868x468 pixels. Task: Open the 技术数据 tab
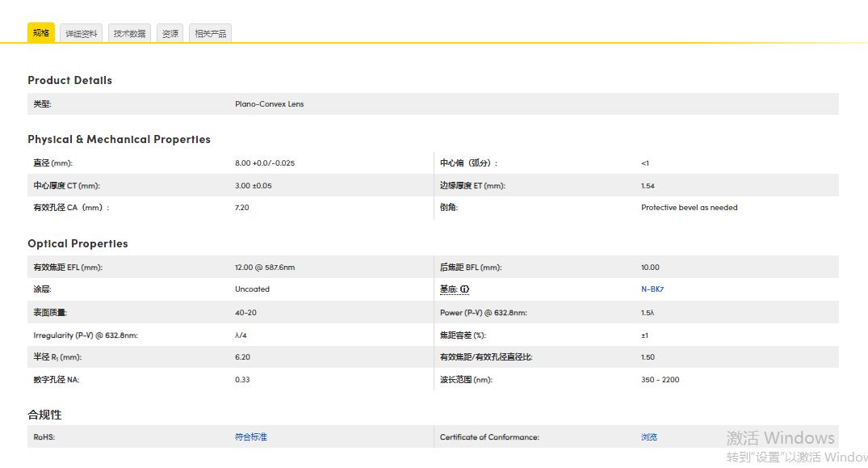[129, 32]
